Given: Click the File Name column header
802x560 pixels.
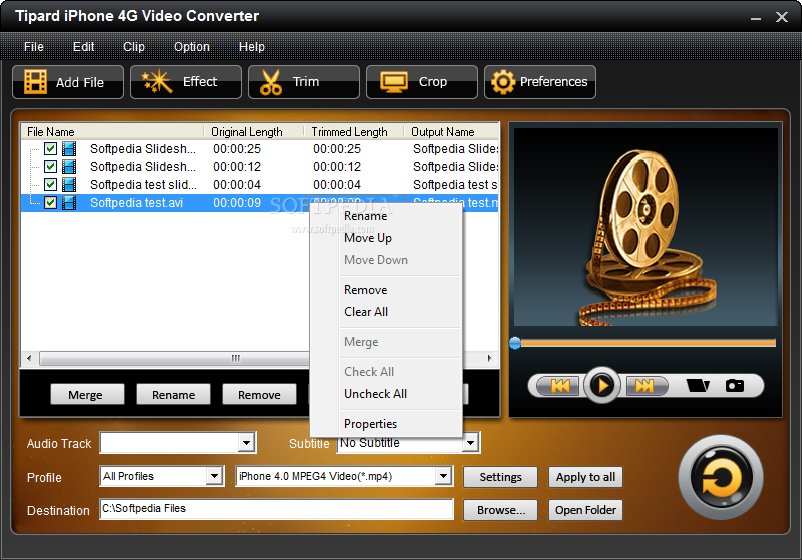Looking at the screenshot, I should (113, 132).
